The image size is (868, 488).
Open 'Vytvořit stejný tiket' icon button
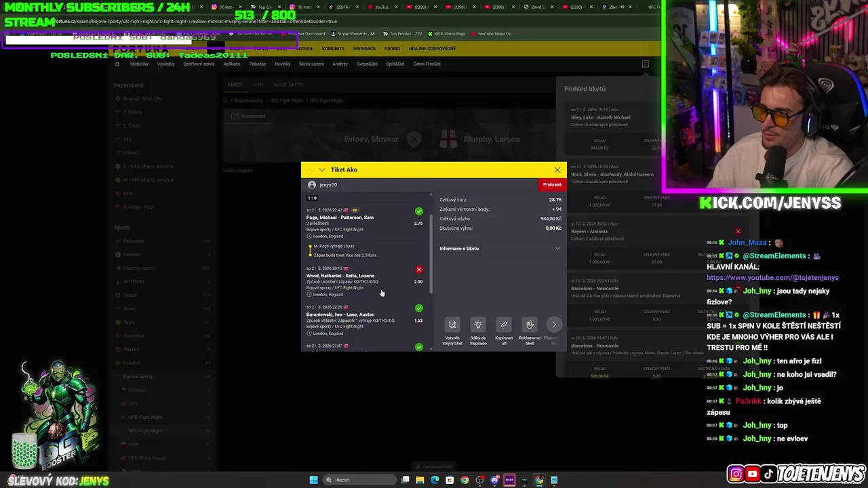tap(452, 325)
